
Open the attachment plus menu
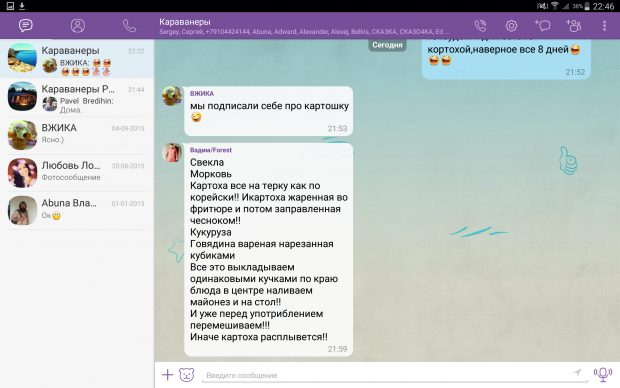[x=168, y=375]
